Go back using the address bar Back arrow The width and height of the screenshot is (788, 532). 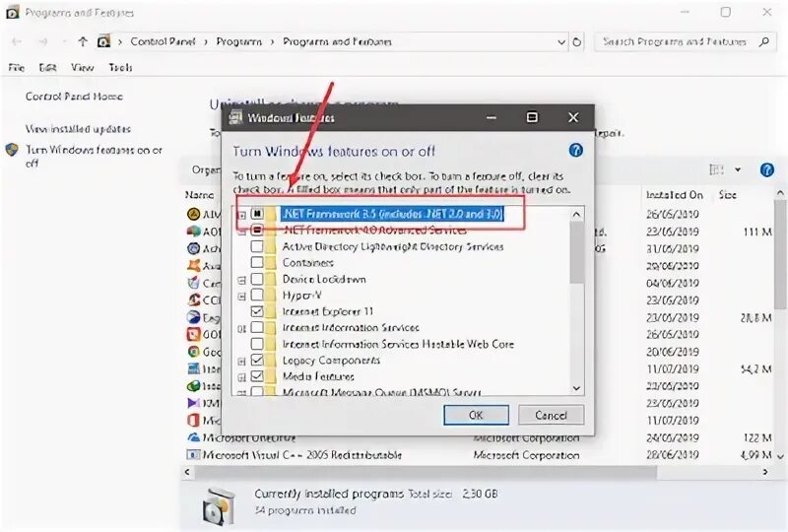tap(17, 41)
